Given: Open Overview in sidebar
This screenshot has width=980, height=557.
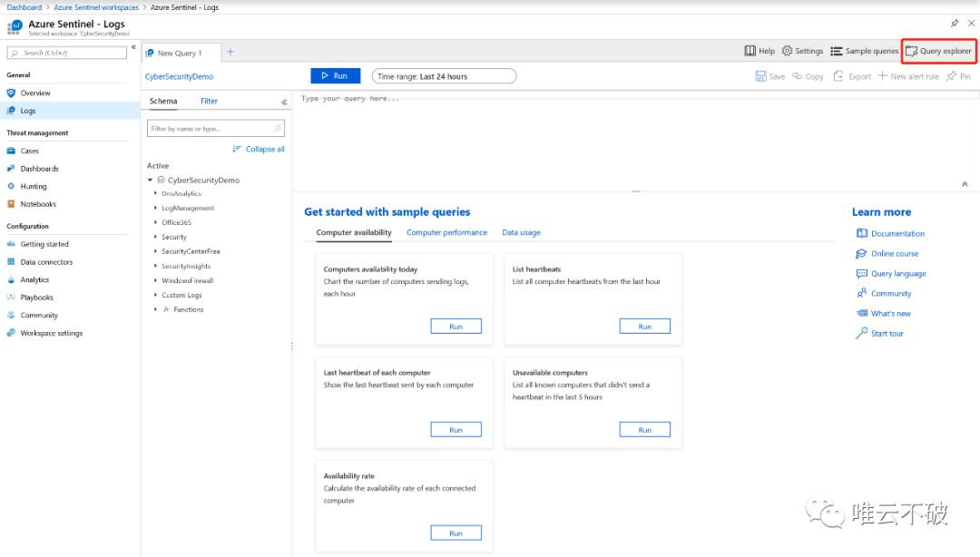Looking at the screenshot, I should [x=35, y=93].
